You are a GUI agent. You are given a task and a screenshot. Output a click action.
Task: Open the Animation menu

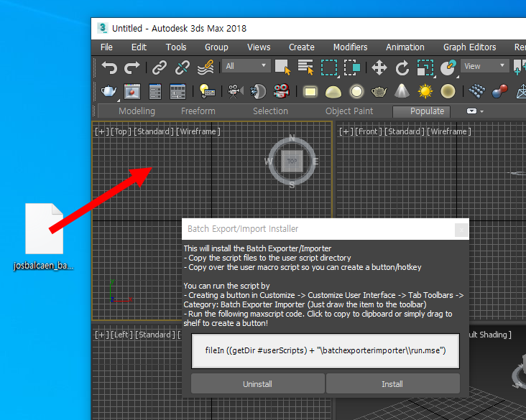(405, 47)
